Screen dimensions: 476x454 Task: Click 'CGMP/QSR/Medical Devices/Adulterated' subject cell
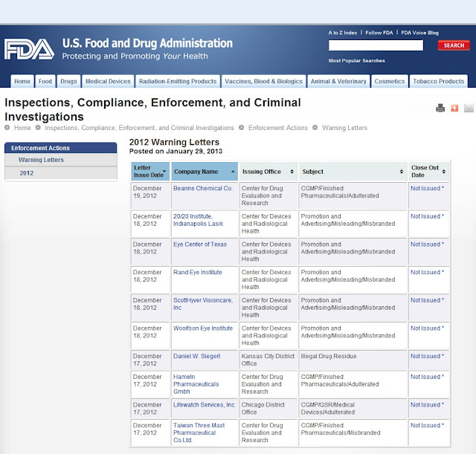(353, 409)
